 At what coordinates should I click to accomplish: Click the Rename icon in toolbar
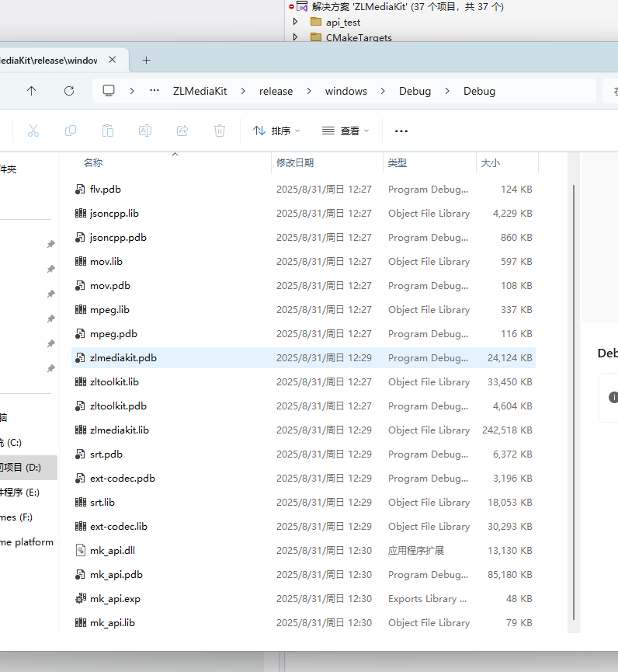(x=145, y=131)
